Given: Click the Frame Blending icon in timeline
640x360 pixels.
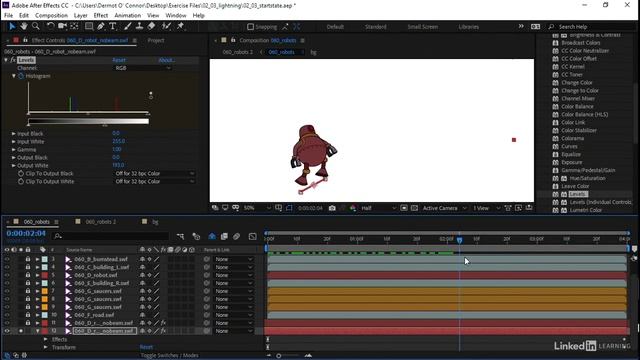Looking at the screenshot, I should (x=224, y=236).
